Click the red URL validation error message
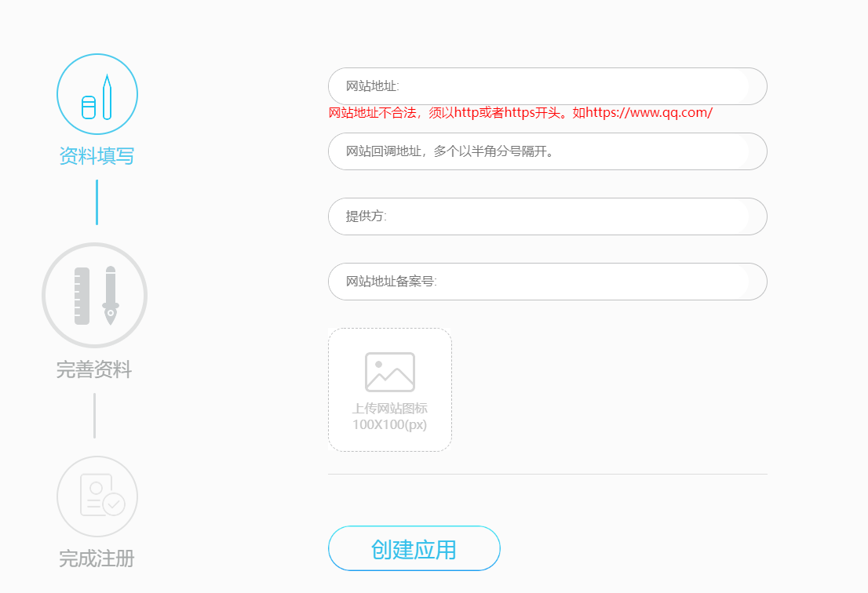This screenshot has height=593, width=868. point(520,113)
